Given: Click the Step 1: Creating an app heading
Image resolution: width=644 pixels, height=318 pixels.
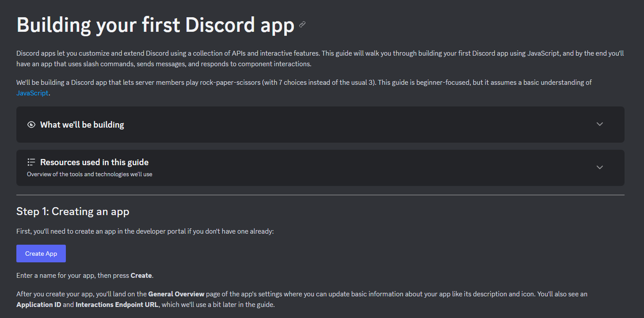Looking at the screenshot, I should tap(73, 212).
